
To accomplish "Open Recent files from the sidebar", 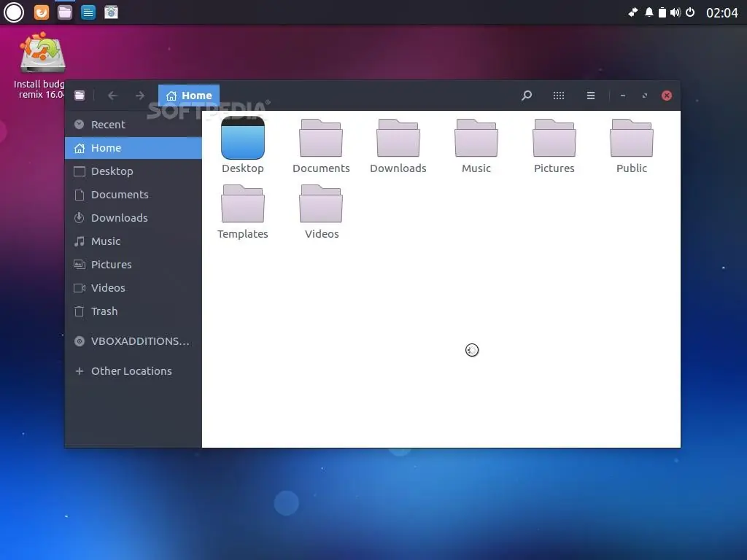I will [107, 124].
